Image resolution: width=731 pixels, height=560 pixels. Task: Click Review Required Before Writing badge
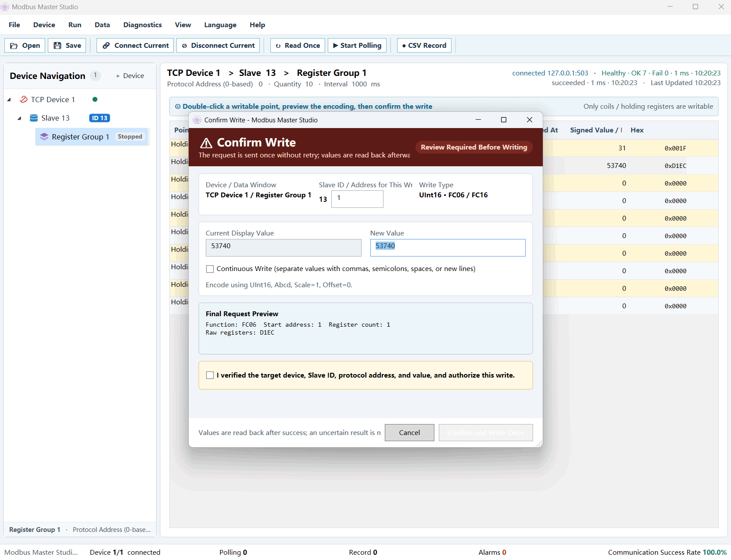[x=474, y=147]
